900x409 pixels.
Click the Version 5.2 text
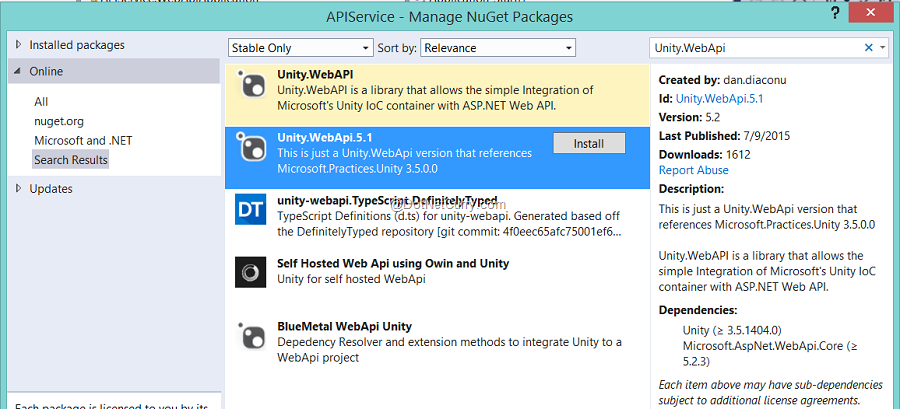click(689, 117)
